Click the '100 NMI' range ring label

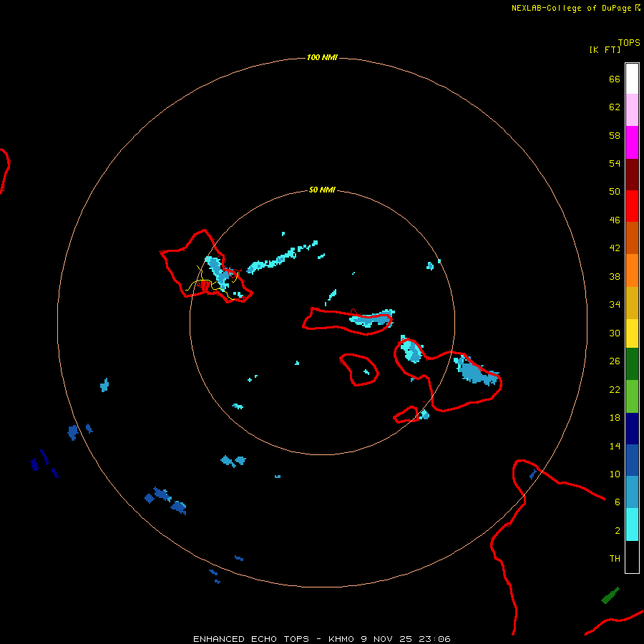(322, 57)
